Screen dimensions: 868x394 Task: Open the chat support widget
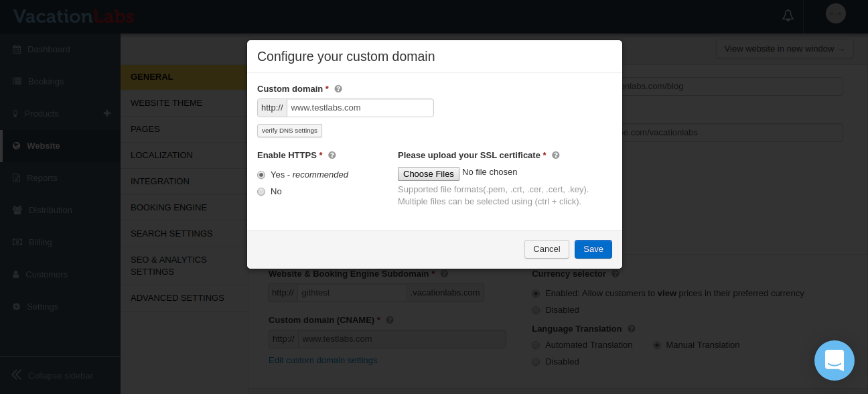click(834, 360)
